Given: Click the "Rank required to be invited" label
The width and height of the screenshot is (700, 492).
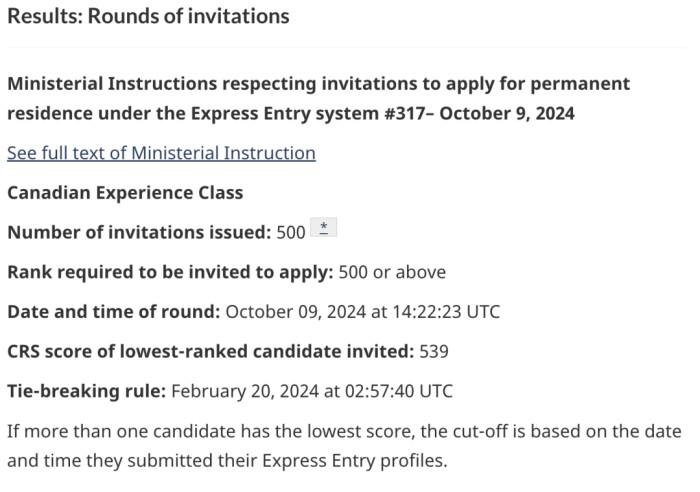Looking at the screenshot, I should click(170, 272).
